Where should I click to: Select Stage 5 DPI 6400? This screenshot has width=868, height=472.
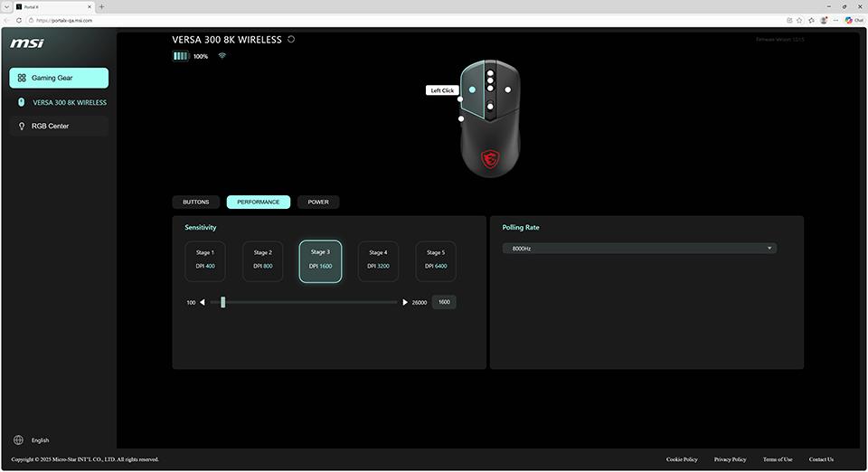coord(436,261)
